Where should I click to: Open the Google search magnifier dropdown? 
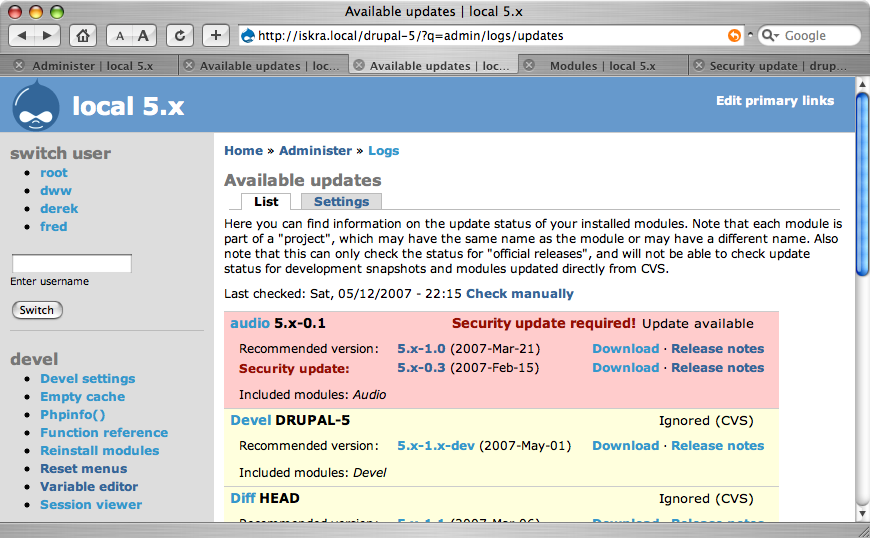[x=771, y=36]
